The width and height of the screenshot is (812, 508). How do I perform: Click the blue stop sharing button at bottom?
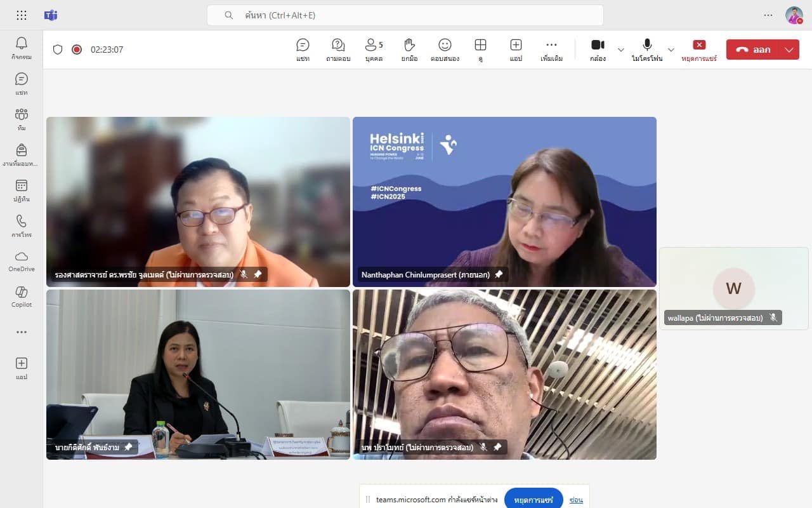click(x=534, y=499)
